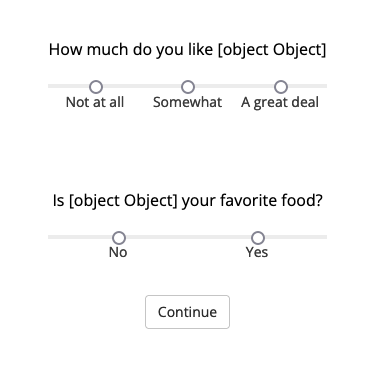Select the "Not at all" radio circle
The image size is (368, 365).
(96, 87)
